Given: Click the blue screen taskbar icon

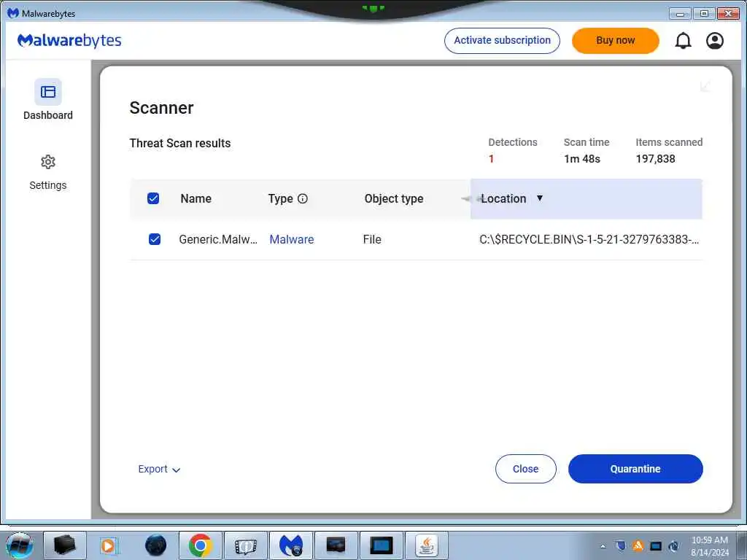Looking at the screenshot, I should pos(381,545).
